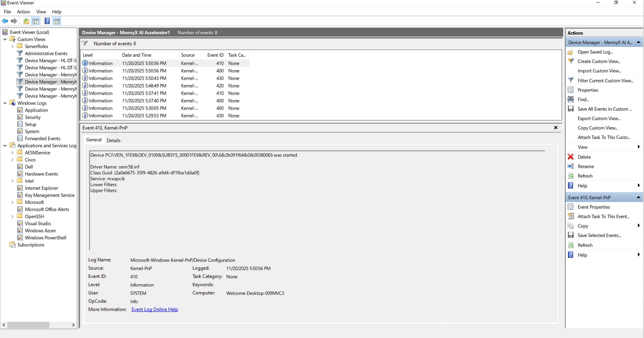
Task: Click the Hardware Events log icon
Action: coord(20,174)
